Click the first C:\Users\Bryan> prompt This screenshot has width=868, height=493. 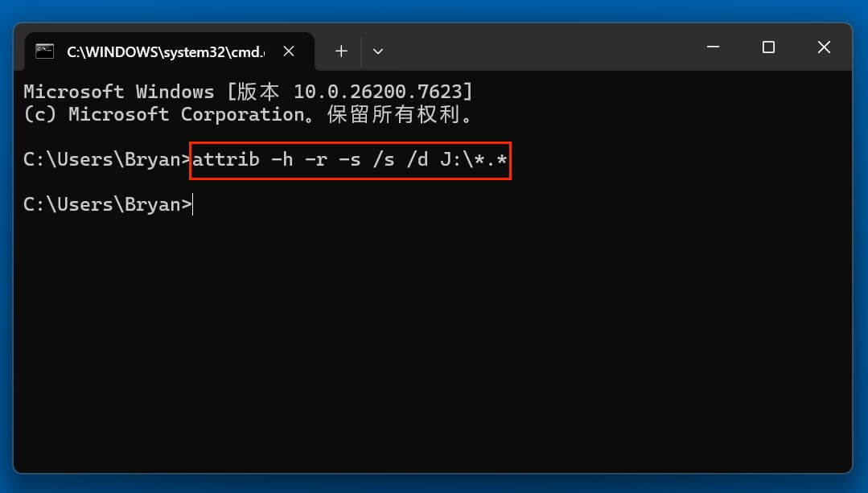tap(106, 159)
